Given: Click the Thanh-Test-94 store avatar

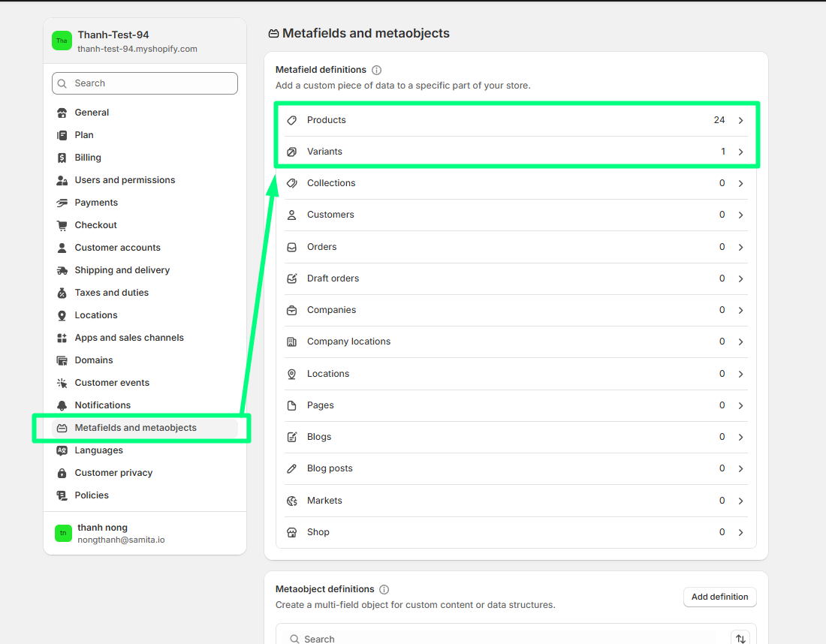Looking at the screenshot, I should pos(62,41).
